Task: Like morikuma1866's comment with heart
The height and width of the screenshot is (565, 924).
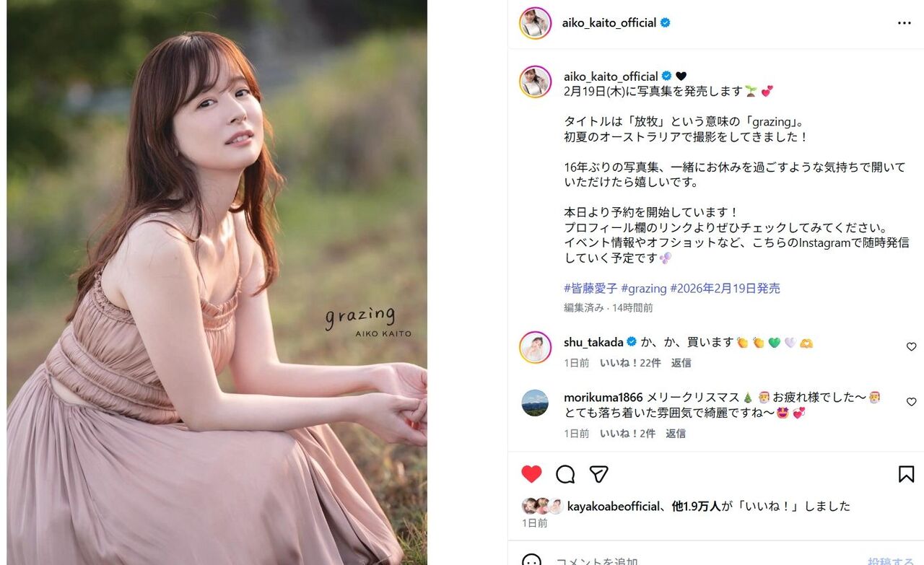Action: (x=911, y=402)
